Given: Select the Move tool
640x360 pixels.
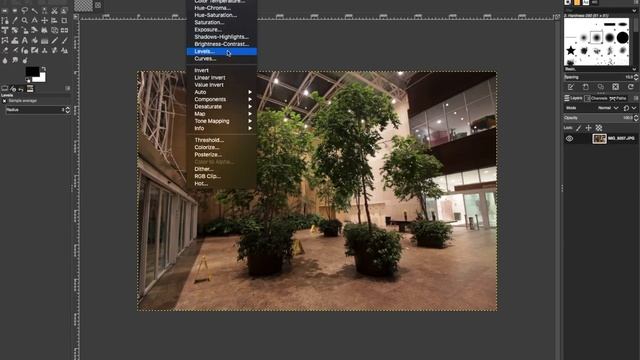Looking at the screenshot, I should (x=44, y=20).
